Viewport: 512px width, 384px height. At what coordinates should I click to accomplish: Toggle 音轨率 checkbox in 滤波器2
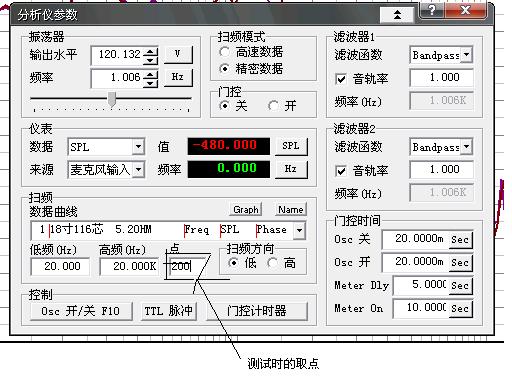click(x=340, y=171)
